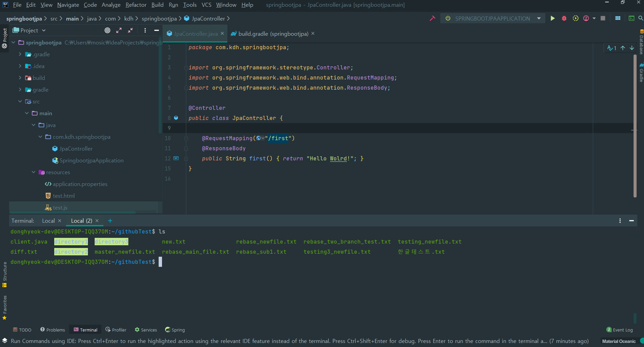Image resolution: width=644 pixels, height=347 pixels.
Task: Open the File menu
Action: (17, 5)
